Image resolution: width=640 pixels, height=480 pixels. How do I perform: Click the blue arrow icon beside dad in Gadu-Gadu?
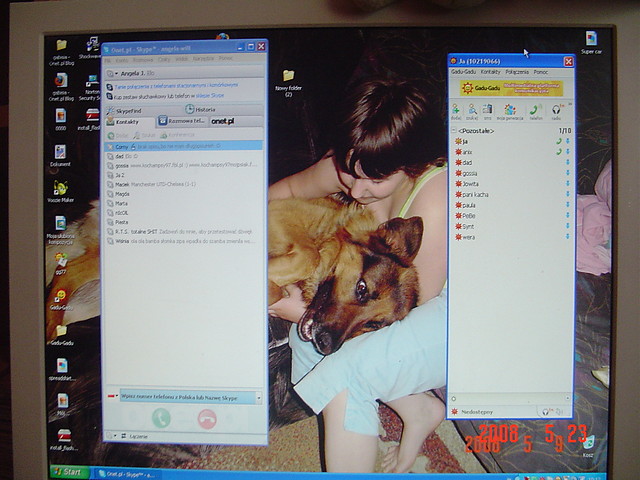click(x=567, y=162)
